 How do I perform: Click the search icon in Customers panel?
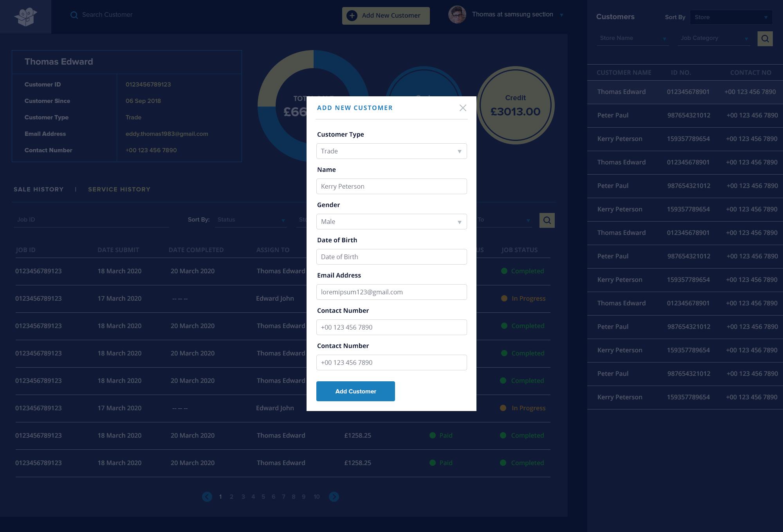click(x=765, y=39)
